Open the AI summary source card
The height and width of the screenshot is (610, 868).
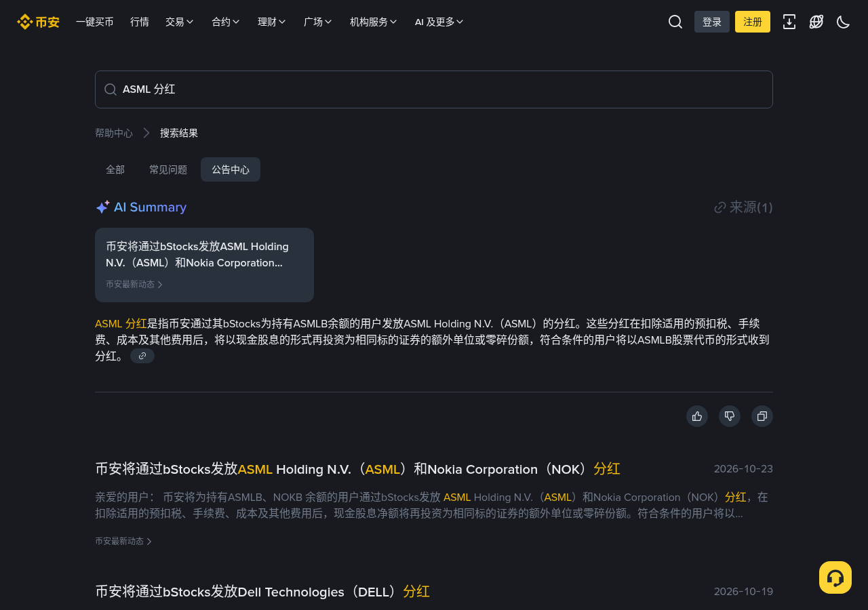point(204,265)
